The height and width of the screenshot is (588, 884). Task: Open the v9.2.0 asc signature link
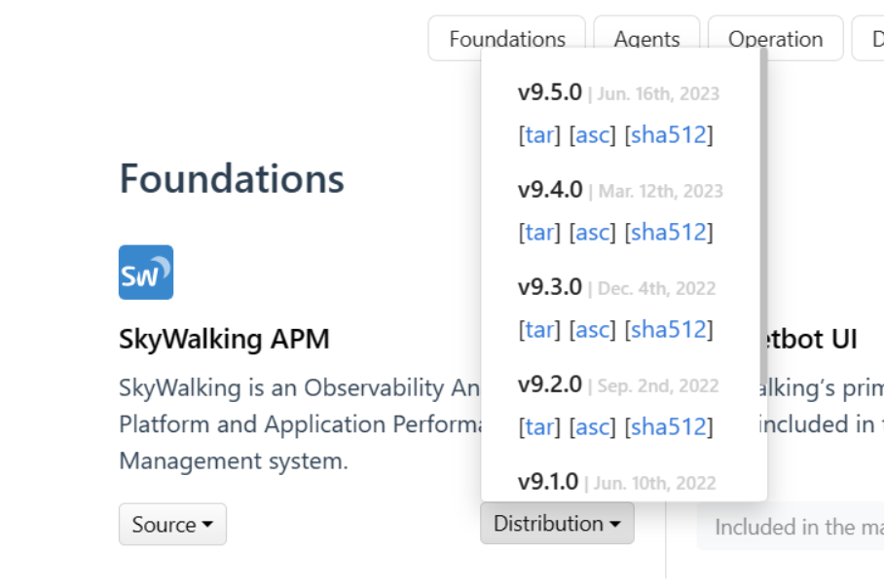coord(593,427)
